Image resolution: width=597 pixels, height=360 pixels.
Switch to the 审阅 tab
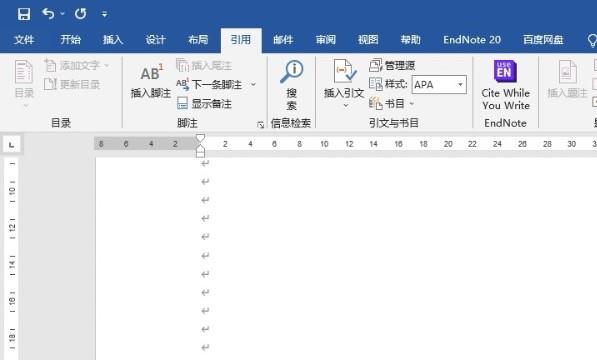[326, 40]
